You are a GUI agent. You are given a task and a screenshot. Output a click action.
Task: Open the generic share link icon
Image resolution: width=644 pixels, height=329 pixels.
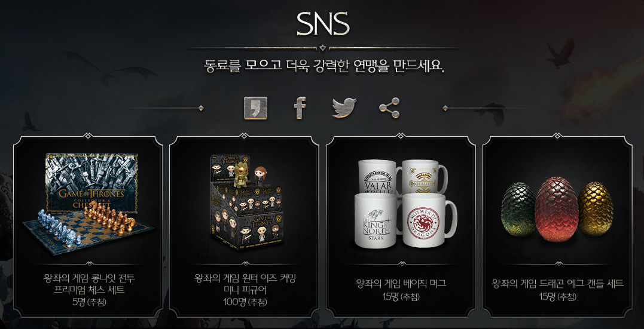tap(389, 108)
